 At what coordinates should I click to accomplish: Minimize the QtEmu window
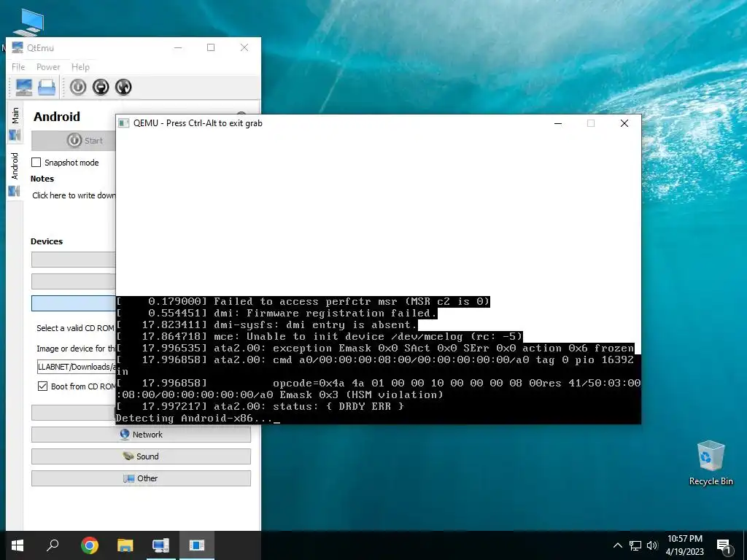tap(178, 47)
